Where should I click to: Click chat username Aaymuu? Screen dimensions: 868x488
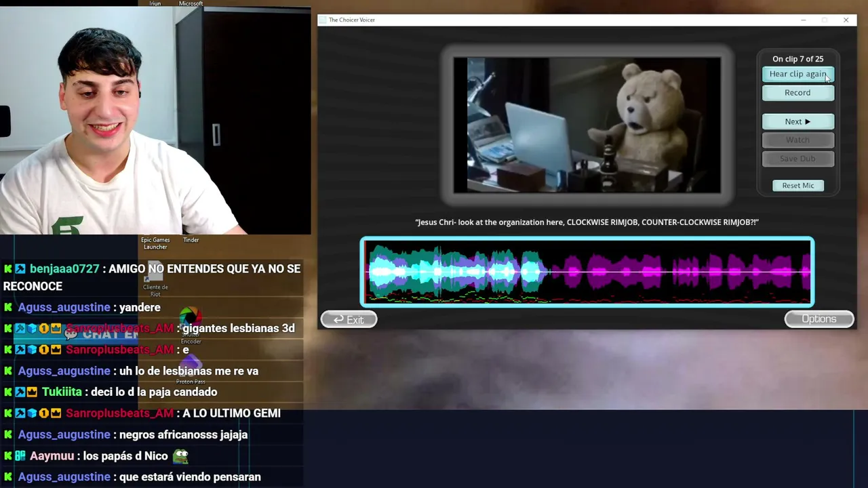click(x=52, y=456)
